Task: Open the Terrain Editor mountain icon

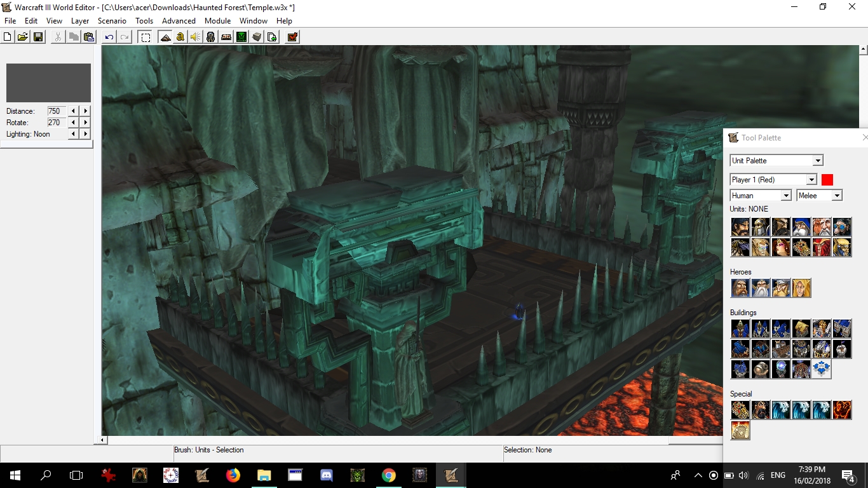Action: pyautogui.click(x=165, y=37)
